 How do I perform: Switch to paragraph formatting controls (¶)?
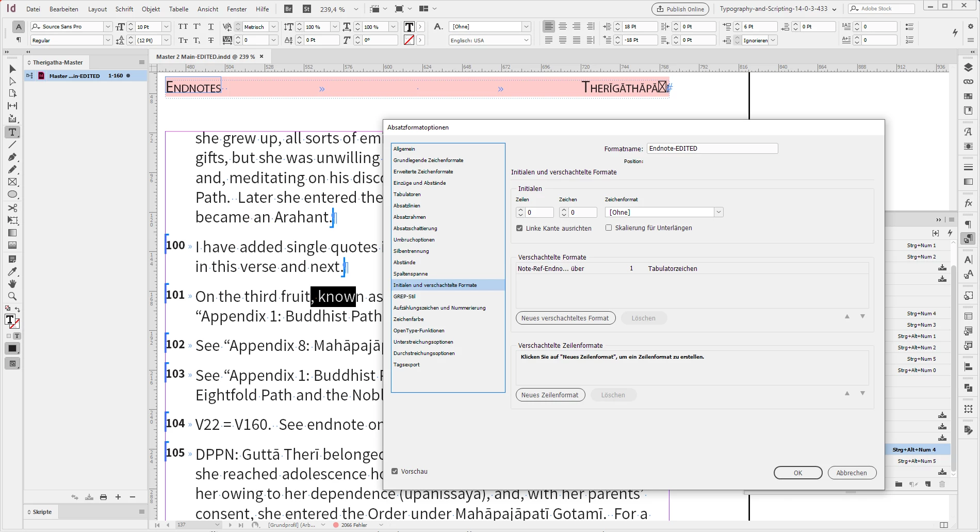19,40
